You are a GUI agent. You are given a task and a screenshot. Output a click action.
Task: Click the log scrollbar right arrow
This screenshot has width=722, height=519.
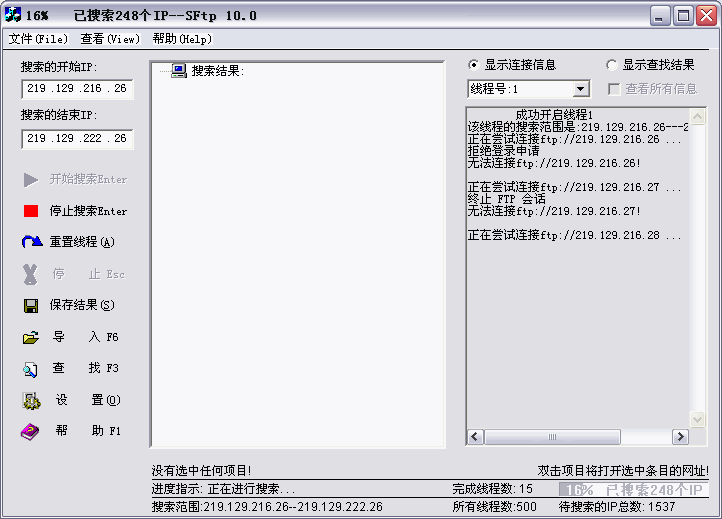point(680,437)
